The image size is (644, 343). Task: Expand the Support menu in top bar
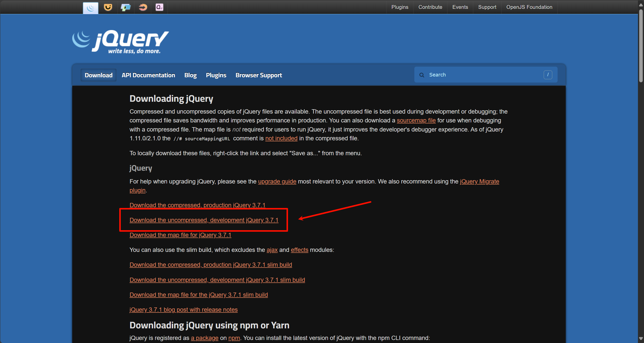click(487, 7)
